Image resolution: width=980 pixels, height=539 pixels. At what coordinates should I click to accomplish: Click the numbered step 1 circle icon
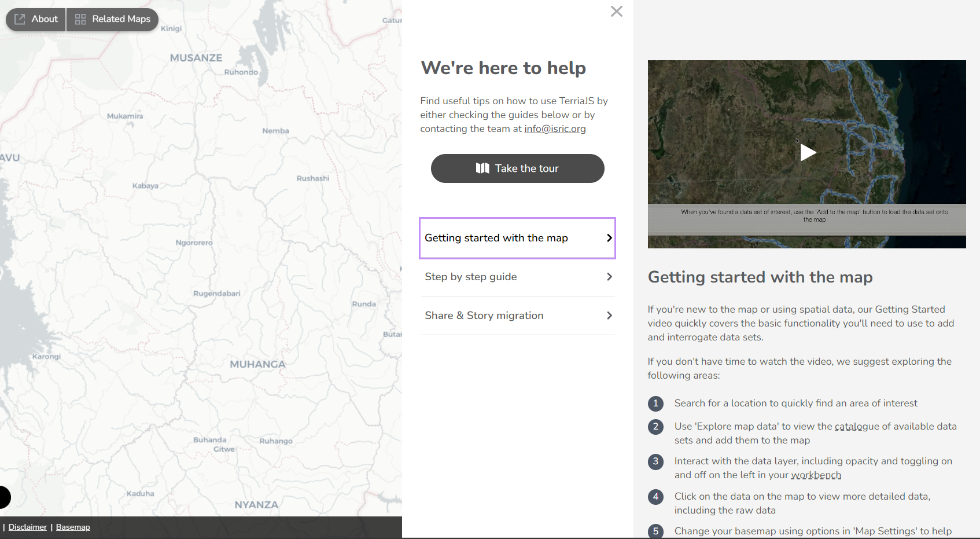click(655, 404)
